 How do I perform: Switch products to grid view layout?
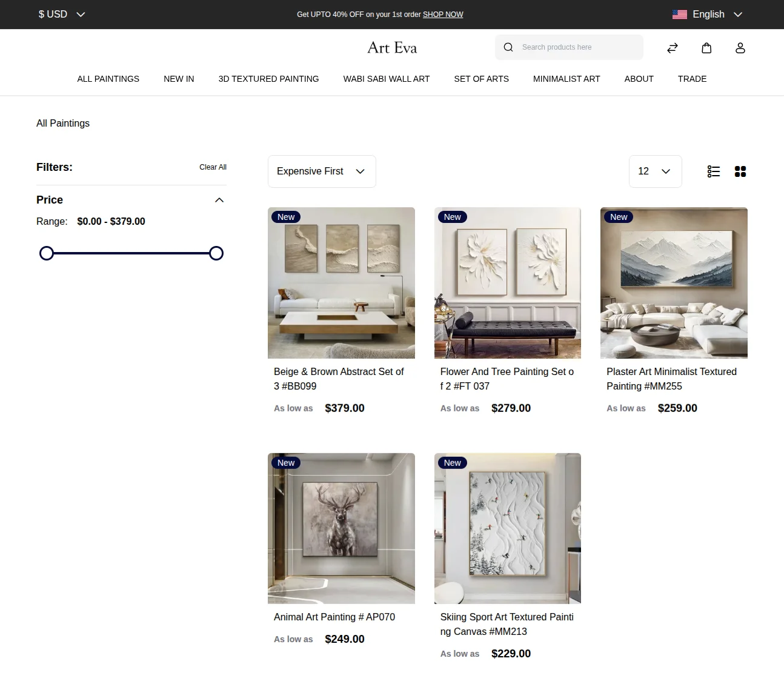click(740, 171)
